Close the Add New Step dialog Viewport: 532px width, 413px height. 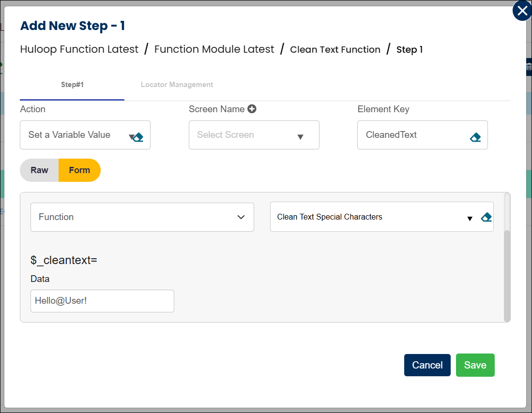coord(522,11)
